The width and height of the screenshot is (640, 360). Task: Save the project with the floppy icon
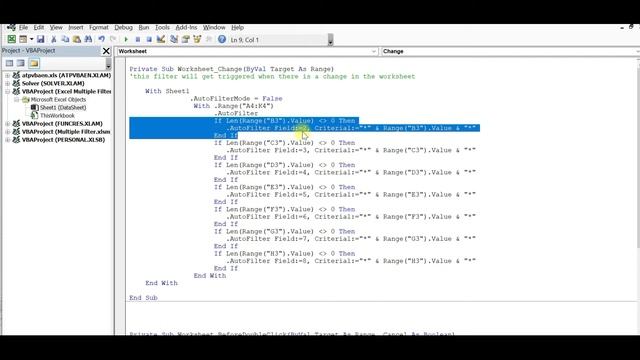pyautogui.click(x=40, y=39)
